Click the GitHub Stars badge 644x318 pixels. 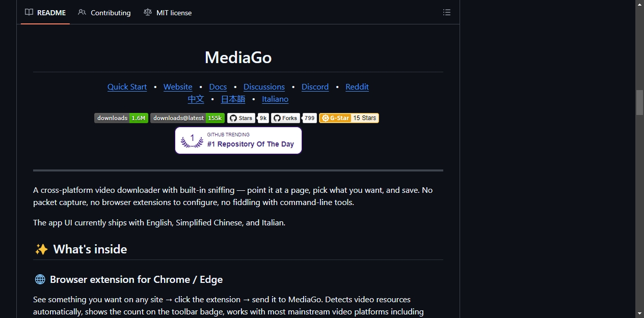(x=241, y=118)
